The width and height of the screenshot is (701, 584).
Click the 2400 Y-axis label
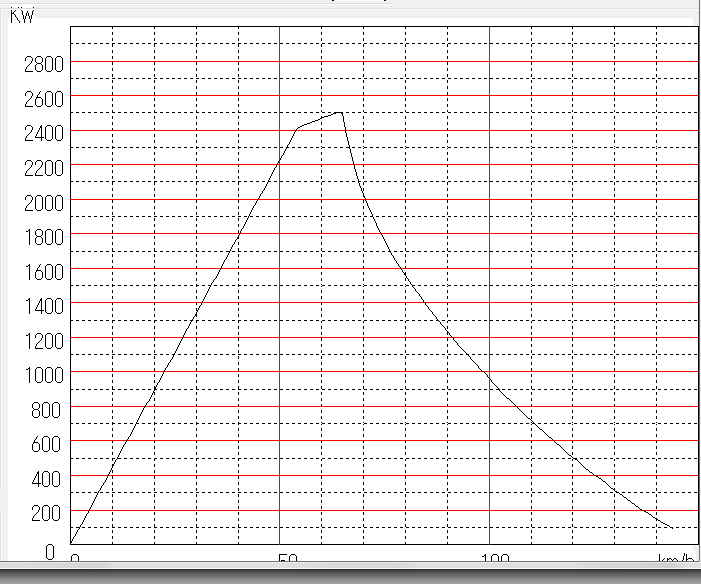tap(42, 132)
